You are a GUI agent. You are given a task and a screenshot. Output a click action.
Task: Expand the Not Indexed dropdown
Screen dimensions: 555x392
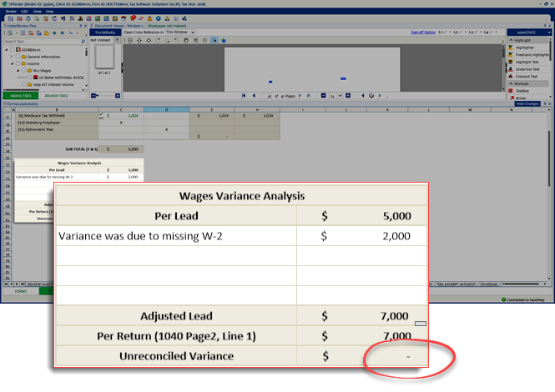pyautogui.click(x=111, y=39)
